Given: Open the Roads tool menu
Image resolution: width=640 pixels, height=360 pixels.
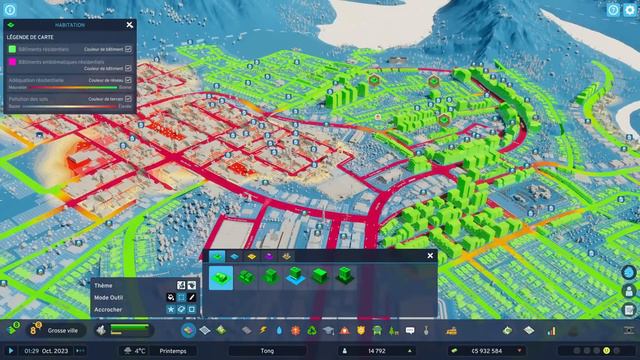Looking at the screenshot, I should click(247, 330).
